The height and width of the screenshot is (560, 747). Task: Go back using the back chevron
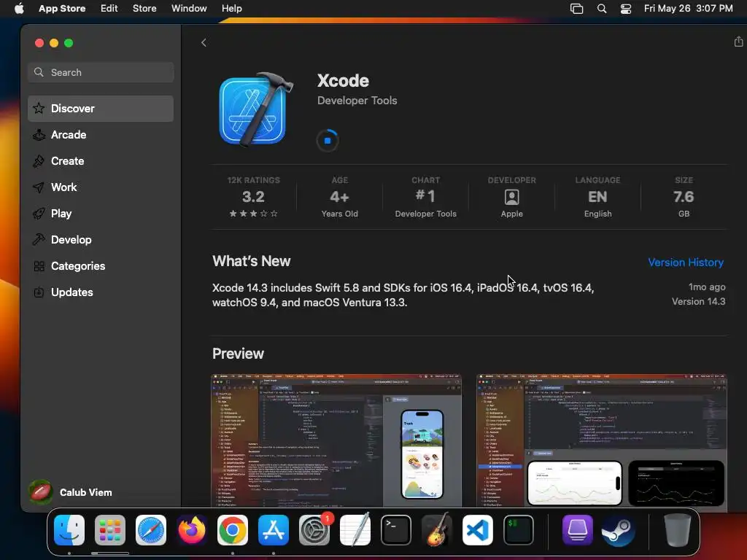204,43
